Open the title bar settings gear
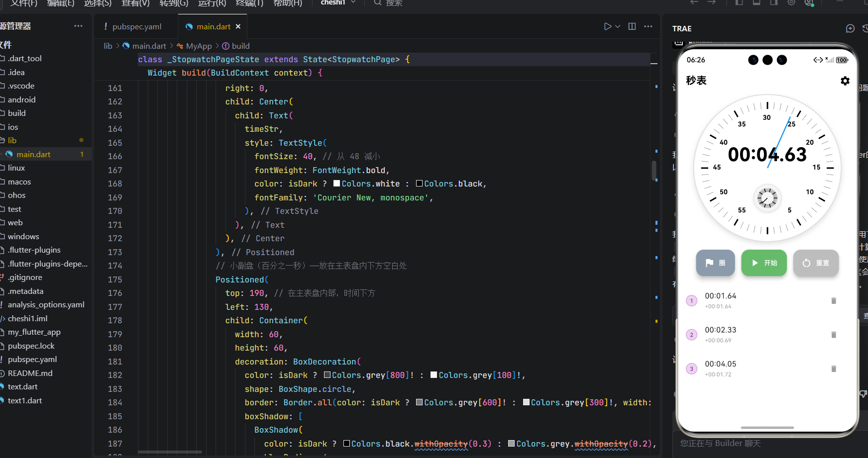 791,2
